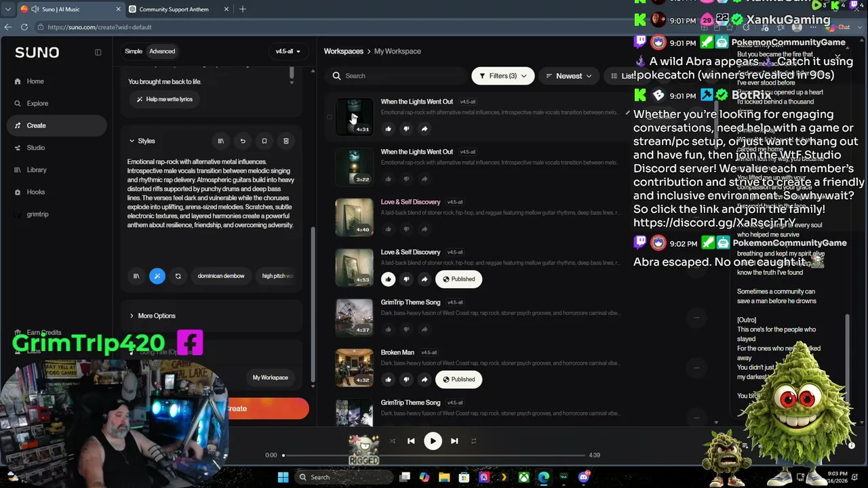Add high pitch style tag
This screenshot has height=488, width=868.
point(277,276)
